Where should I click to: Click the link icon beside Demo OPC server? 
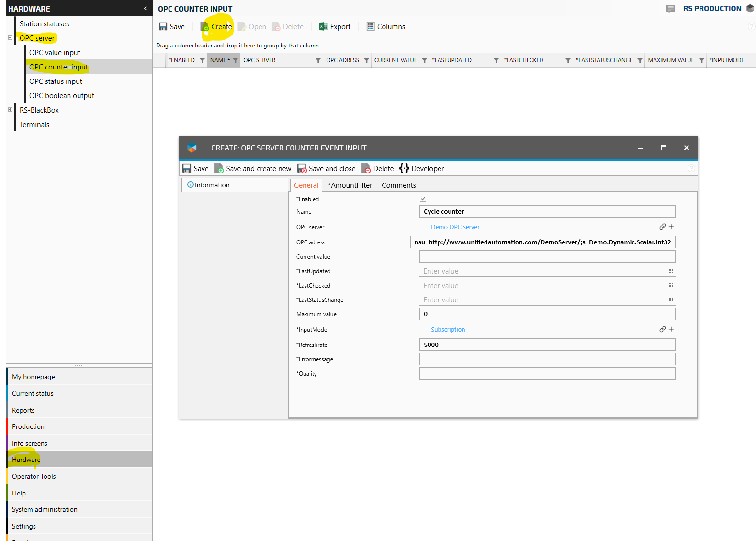pyautogui.click(x=662, y=227)
